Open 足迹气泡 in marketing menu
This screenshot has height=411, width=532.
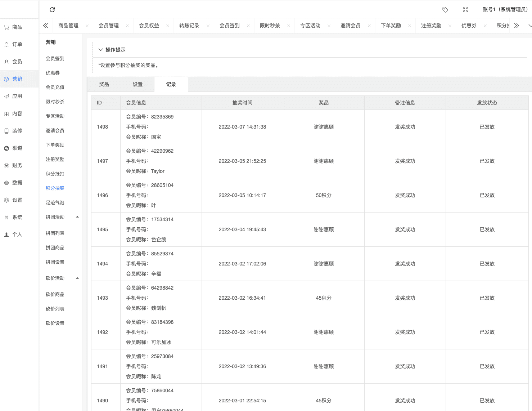55,202
